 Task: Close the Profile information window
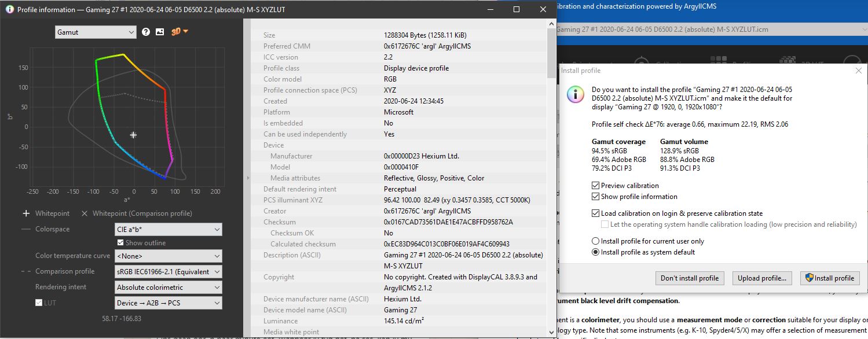(x=543, y=10)
